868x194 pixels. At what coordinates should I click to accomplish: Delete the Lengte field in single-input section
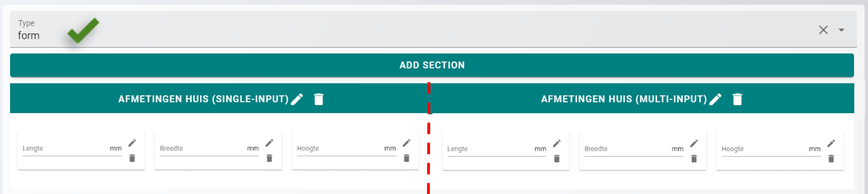(132, 158)
